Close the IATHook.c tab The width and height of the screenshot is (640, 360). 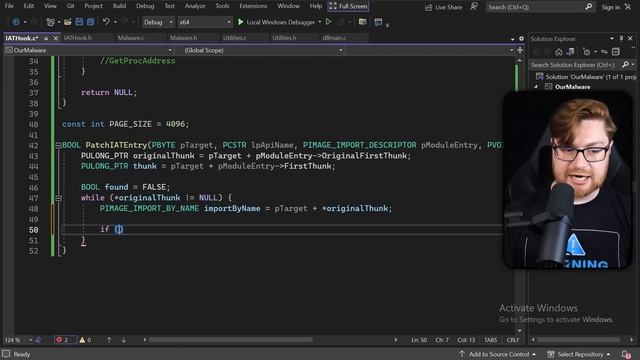[56, 38]
